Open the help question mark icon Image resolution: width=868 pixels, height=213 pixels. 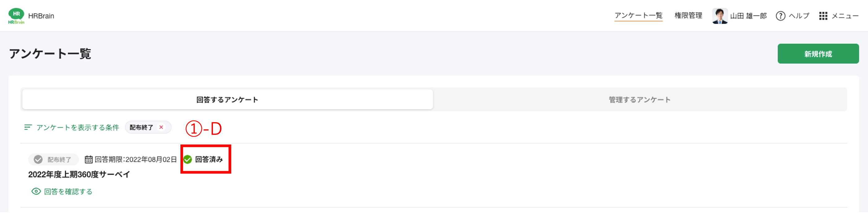[x=780, y=16]
